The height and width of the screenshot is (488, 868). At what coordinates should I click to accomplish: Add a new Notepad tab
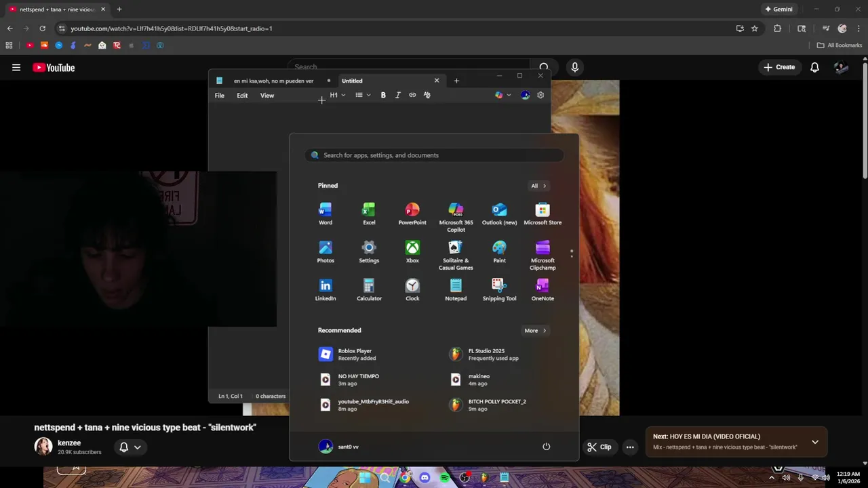pos(456,81)
